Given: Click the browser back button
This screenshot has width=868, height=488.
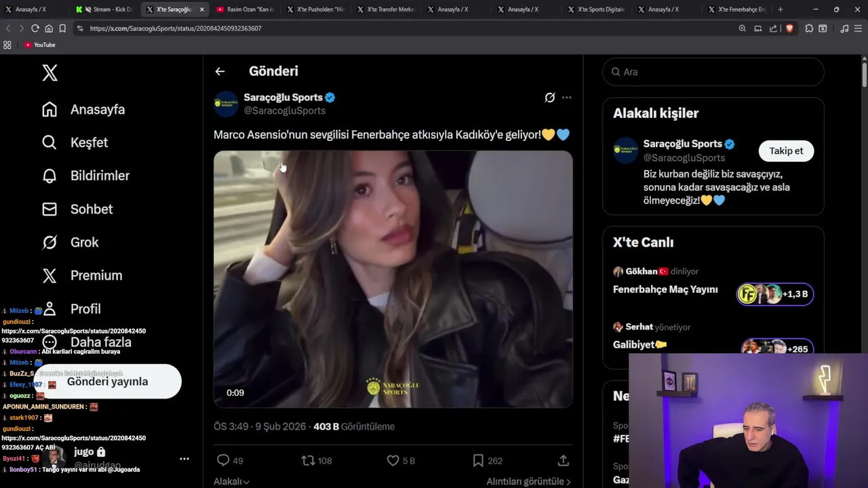Looking at the screenshot, I should pyautogui.click(x=8, y=28).
